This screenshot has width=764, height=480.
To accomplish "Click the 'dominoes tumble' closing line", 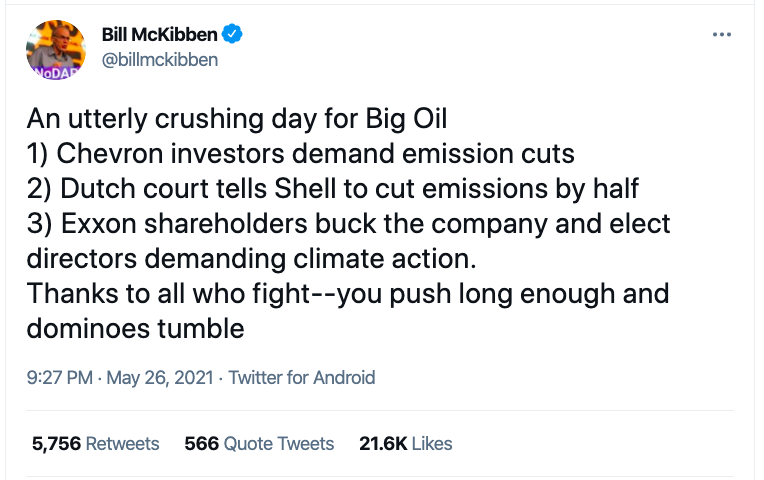I will [x=136, y=326].
